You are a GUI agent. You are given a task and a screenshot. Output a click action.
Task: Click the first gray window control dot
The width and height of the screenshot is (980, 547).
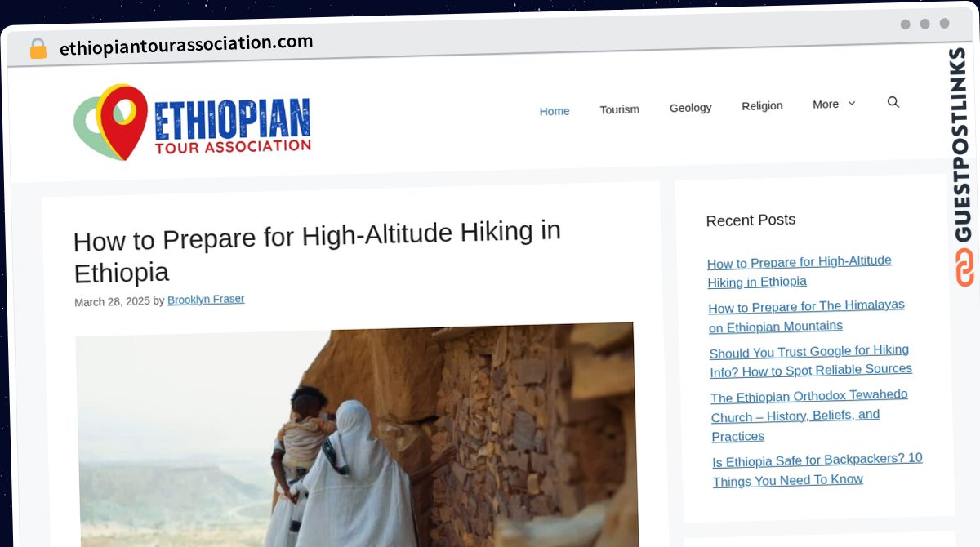pyautogui.click(x=905, y=24)
